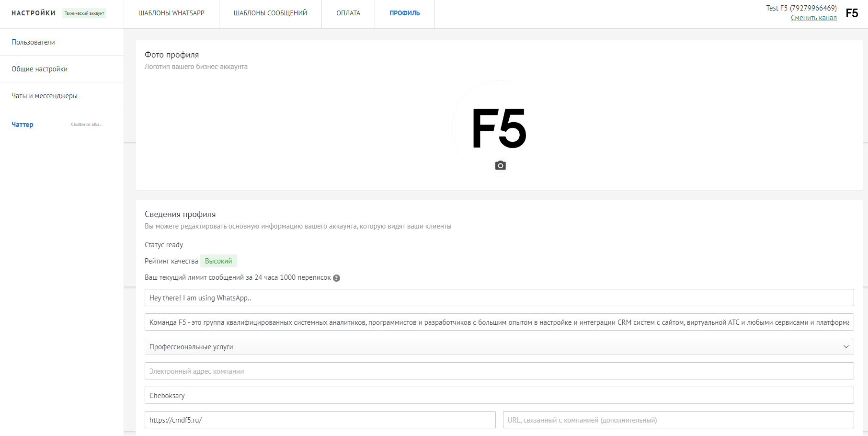Click the Фото профиля heading

(171, 55)
